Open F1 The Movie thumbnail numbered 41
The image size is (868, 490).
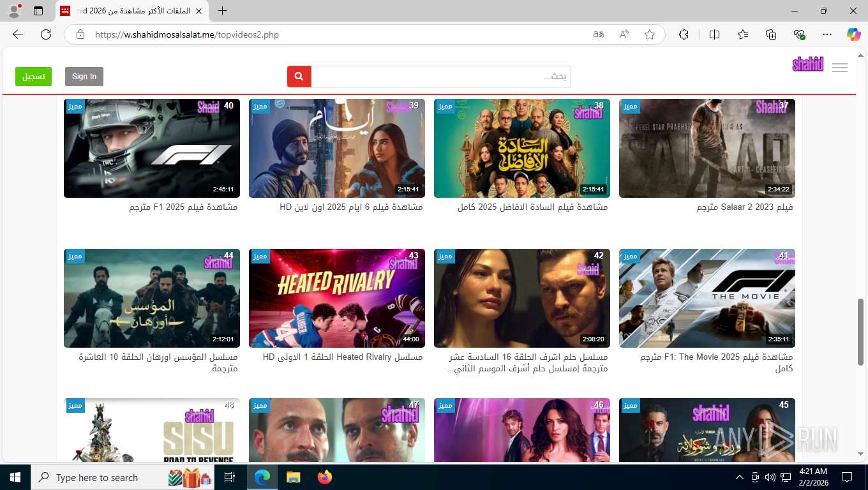point(707,298)
